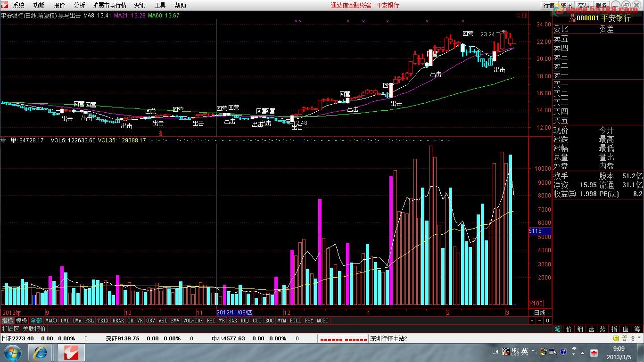This screenshot has width=644, height=362.
Task: Open Internet Explorer from the taskbar
Action: [x=40, y=352]
